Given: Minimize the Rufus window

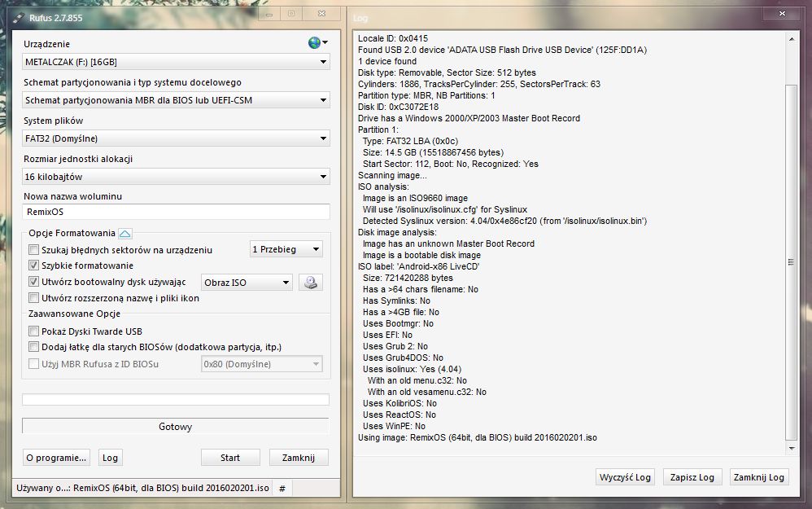Looking at the screenshot, I should 269,14.
